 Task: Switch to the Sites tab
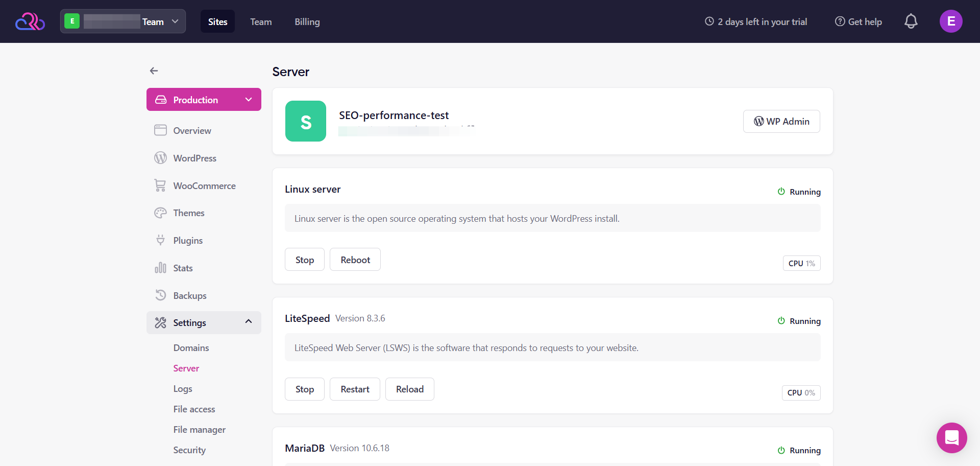coord(217,21)
